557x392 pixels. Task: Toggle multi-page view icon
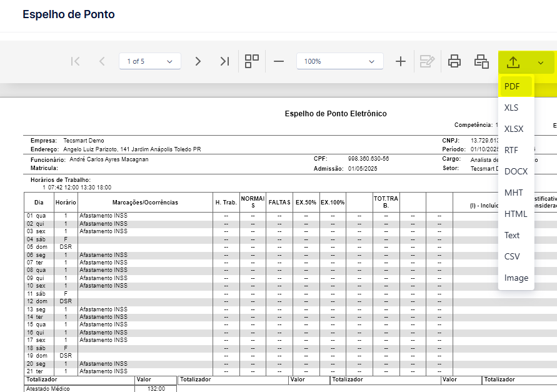point(252,61)
